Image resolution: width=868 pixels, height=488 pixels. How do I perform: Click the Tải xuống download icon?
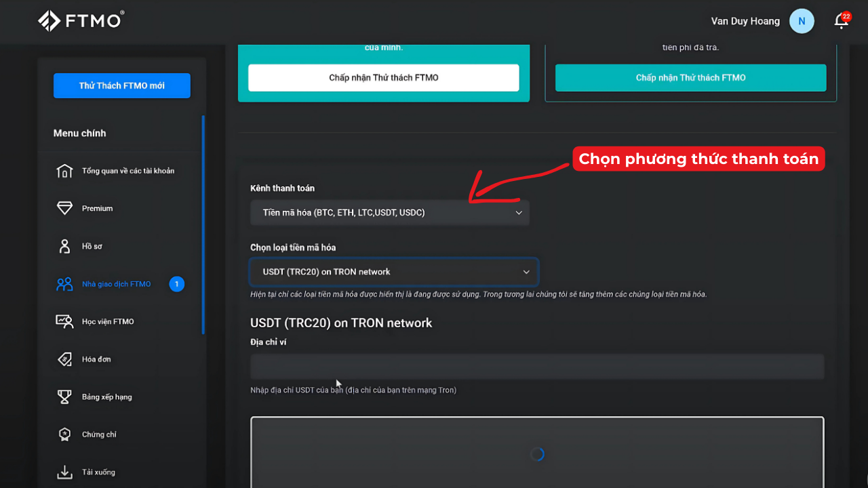pyautogui.click(x=64, y=472)
